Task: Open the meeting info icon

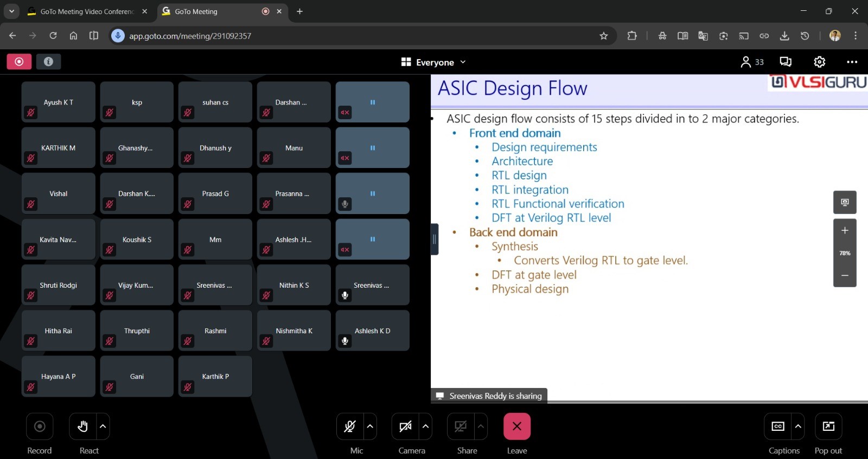Action: point(48,62)
